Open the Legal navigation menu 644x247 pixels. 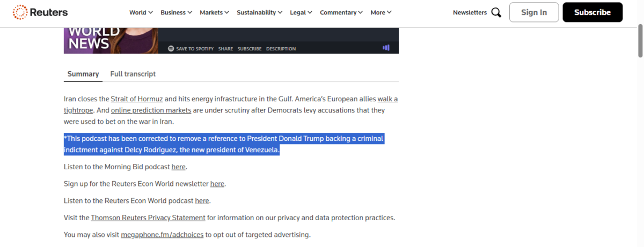click(301, 12)
